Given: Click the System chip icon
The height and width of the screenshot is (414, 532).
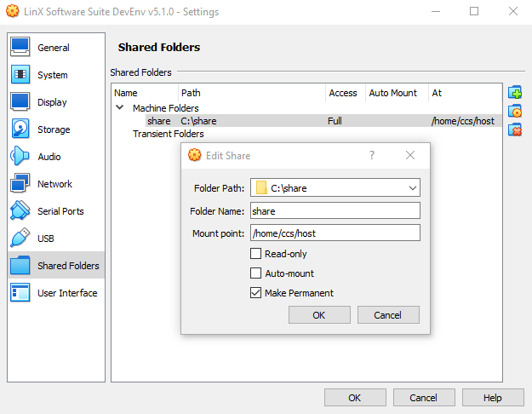Looking at the screenshot, I should [x=20, y=74].
